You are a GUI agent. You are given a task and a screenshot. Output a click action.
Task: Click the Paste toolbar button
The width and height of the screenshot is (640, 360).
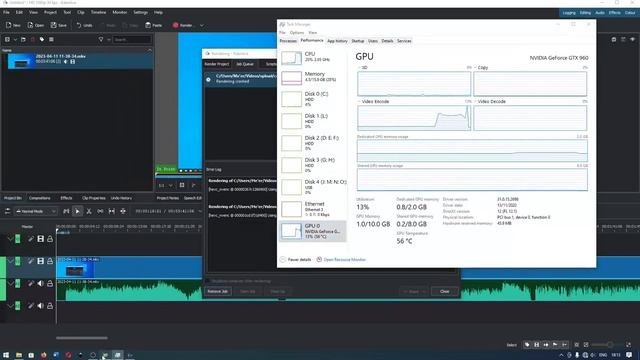pos(153,25)
